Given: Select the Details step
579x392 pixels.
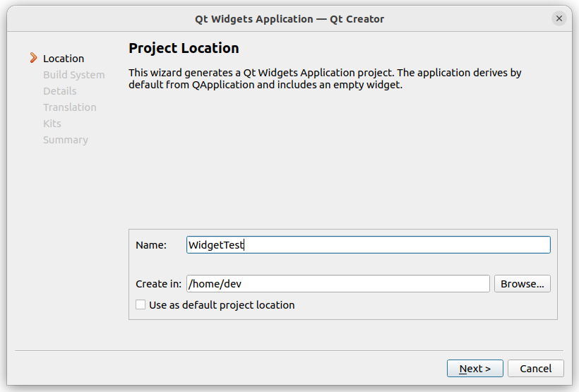Looking at the screenshot, I should tap(60, 91).
